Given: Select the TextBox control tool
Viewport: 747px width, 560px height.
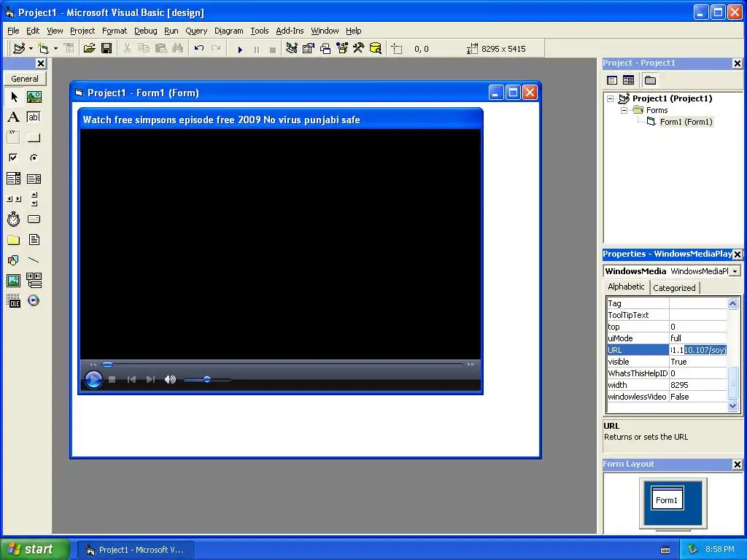Looking at the screenshot, I should click(x=34, y=117).
